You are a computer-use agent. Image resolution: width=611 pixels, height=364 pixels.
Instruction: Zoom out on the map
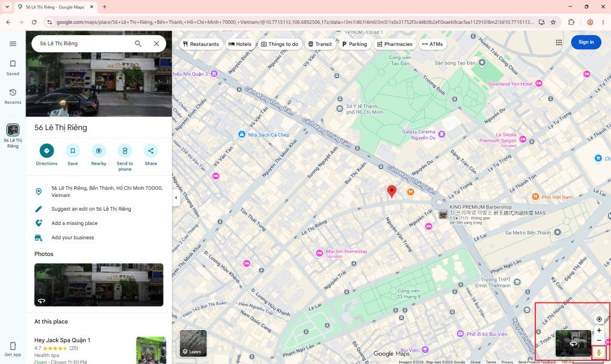tap(599, 340)
